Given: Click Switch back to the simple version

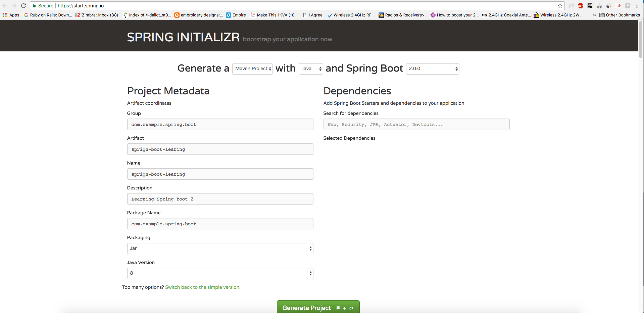Looking at the screenshot, I should [x=203, y=287].
